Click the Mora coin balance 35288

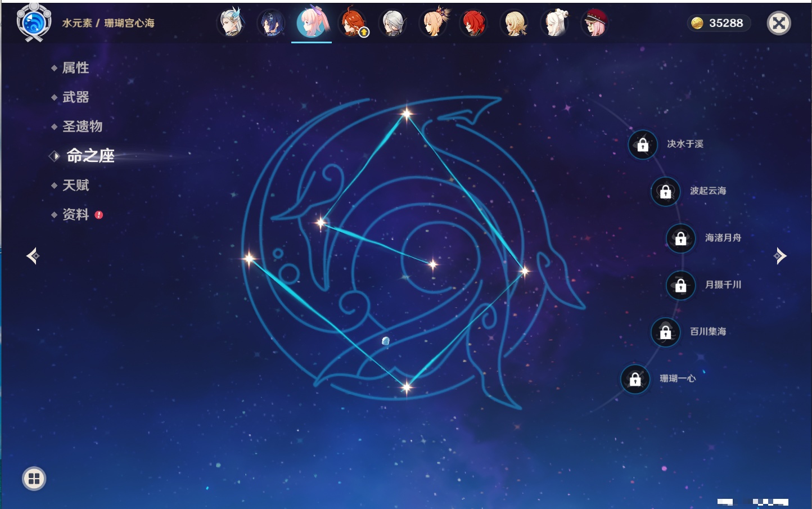[719, 23]
